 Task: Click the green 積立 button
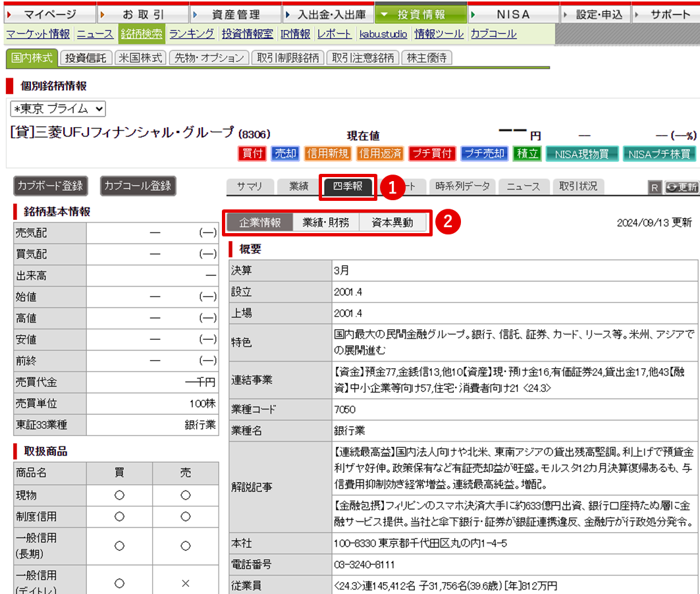[527, 153]
